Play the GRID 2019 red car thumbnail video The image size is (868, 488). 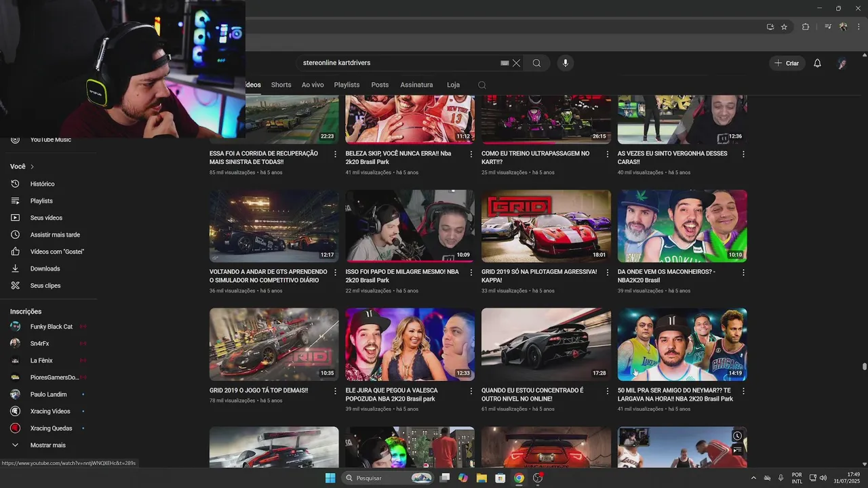pos(546,226)
